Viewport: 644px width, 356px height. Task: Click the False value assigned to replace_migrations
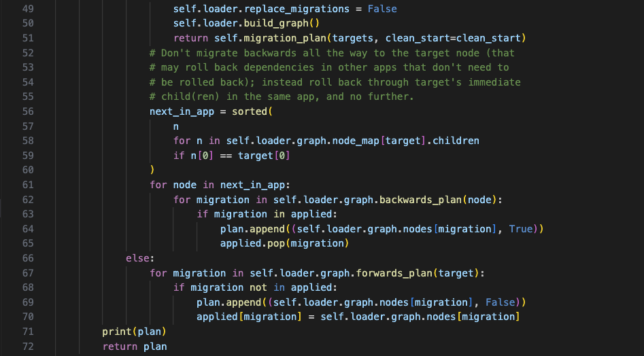tap(382, 9)
